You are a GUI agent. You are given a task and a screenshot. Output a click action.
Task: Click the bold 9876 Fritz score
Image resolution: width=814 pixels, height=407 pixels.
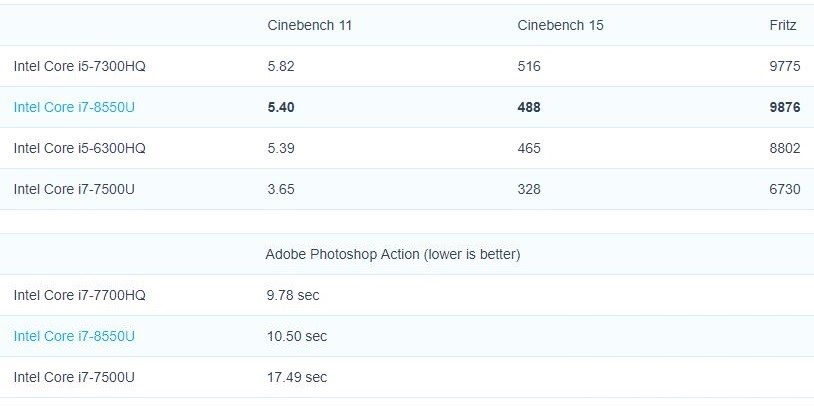784,107
